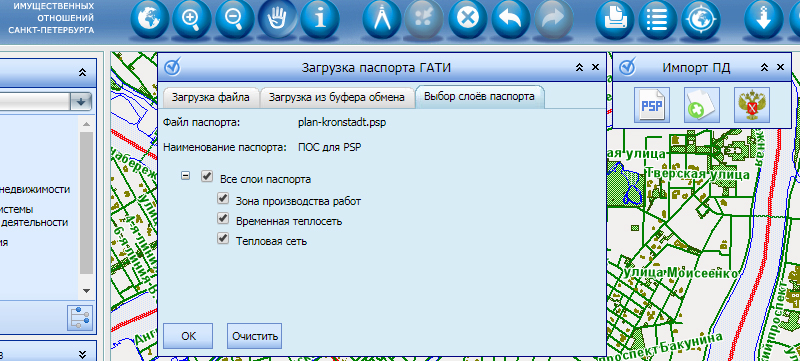Open the list toolbar button
The height and width of the screenshot is (361, 800).
[658, 20]
